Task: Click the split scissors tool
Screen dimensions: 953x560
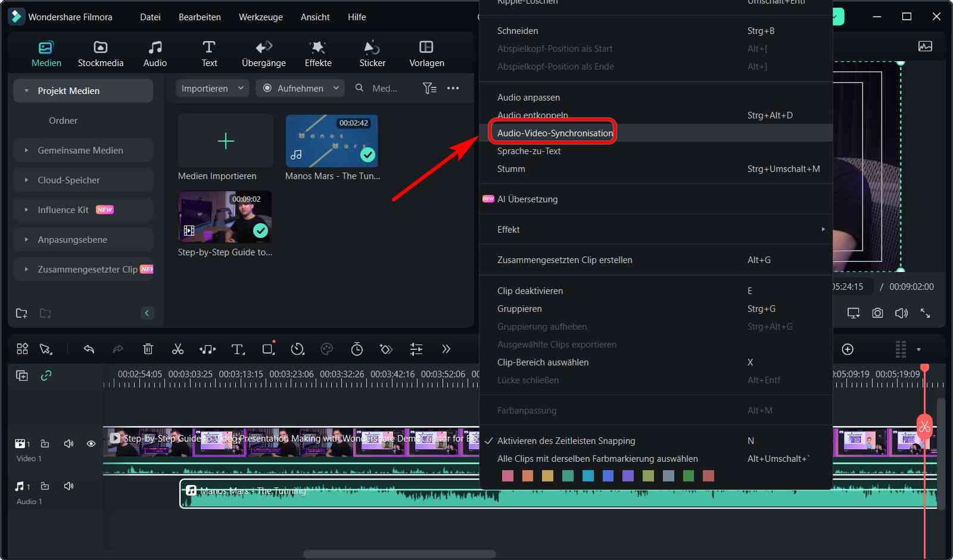Action: (x=177, y=349)
